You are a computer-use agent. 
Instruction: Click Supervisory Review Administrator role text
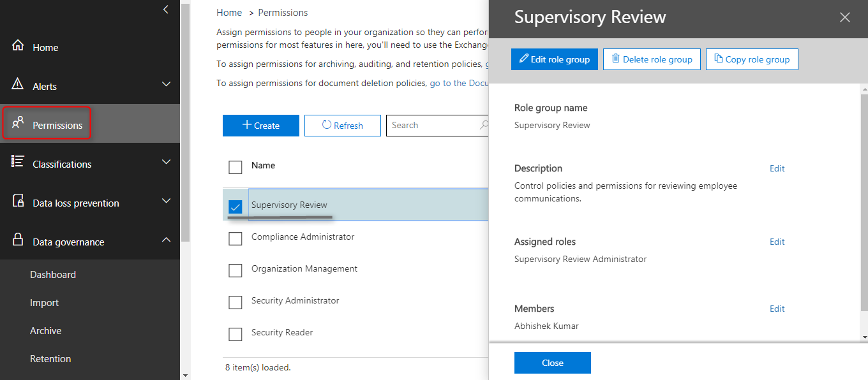580,259
